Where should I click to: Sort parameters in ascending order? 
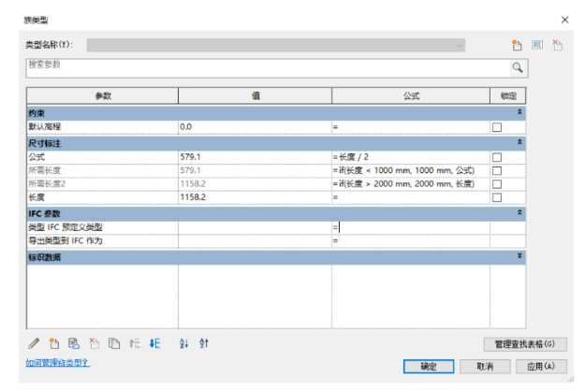pyautogui.click(x=183, y=343)
